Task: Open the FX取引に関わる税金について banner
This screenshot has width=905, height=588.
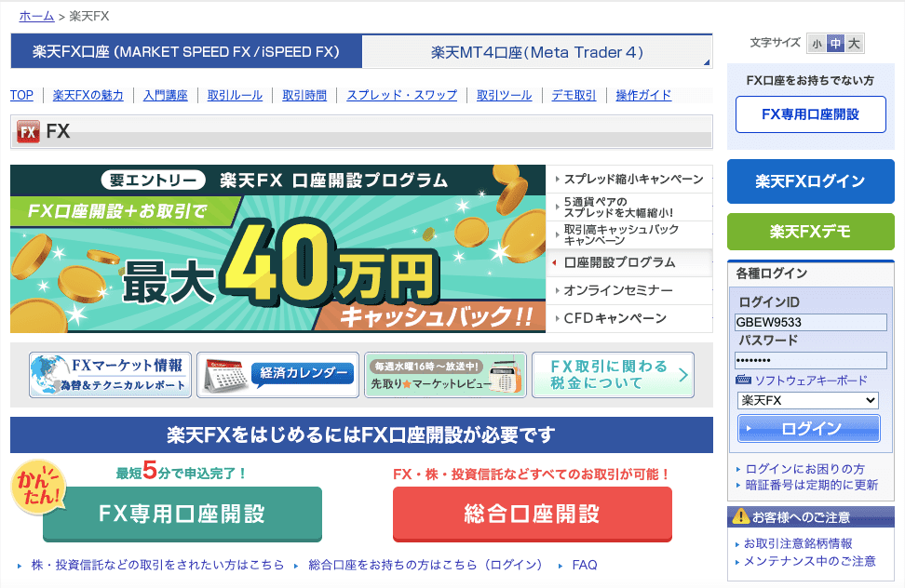Action: 613,375
